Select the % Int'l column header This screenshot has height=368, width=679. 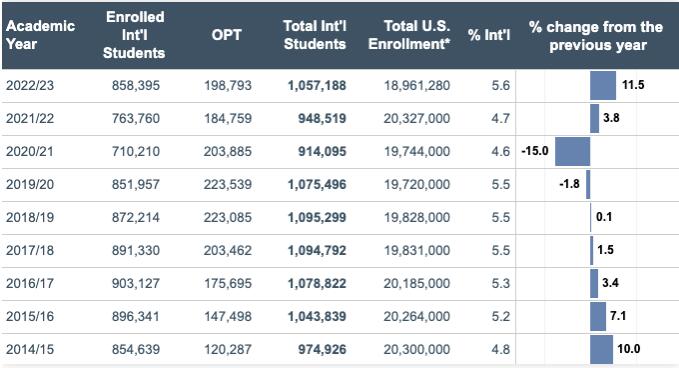click(x=489, y=35)
